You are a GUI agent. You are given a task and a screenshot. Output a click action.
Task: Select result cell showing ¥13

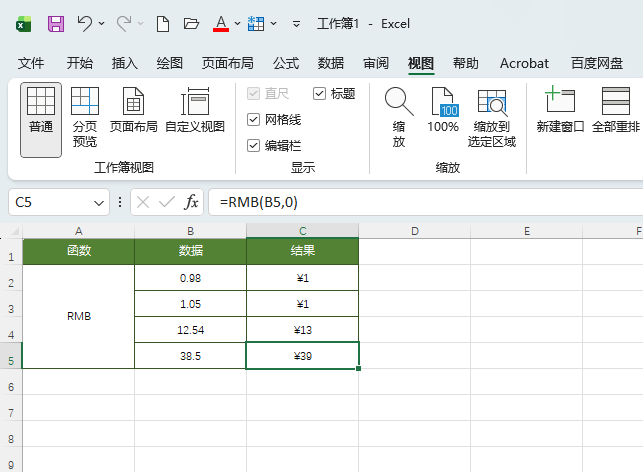coord(303,330)
